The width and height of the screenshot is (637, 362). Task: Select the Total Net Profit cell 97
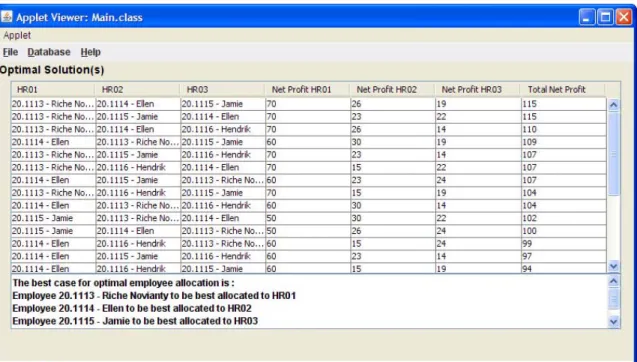(x=563, y=256)
